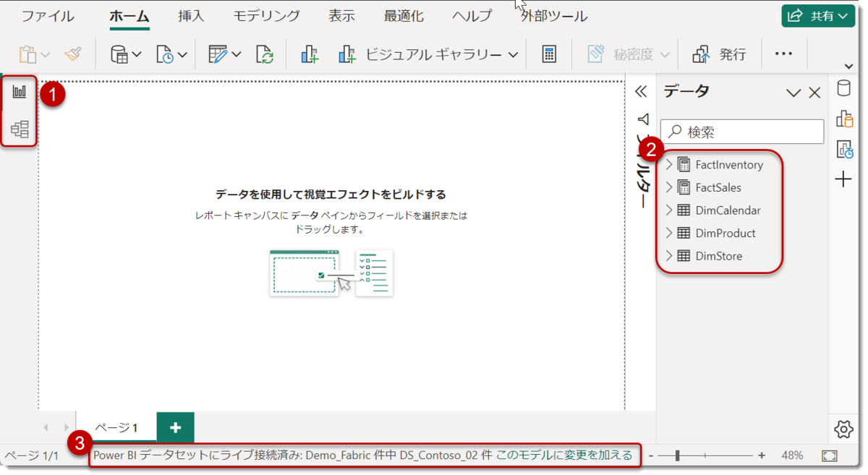This screenshot has width=868, height=475.
Task: Open the Transform Data dropdown arrow
Action: coord(237,55)
